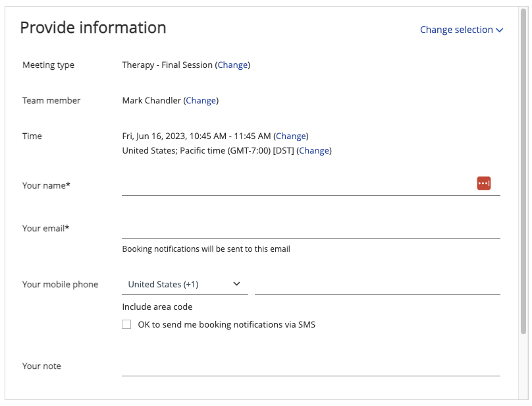Viewport: 532px width, 406px height.
Task: Enable SMS booking notifications checkbox
Action: (126, 324)
